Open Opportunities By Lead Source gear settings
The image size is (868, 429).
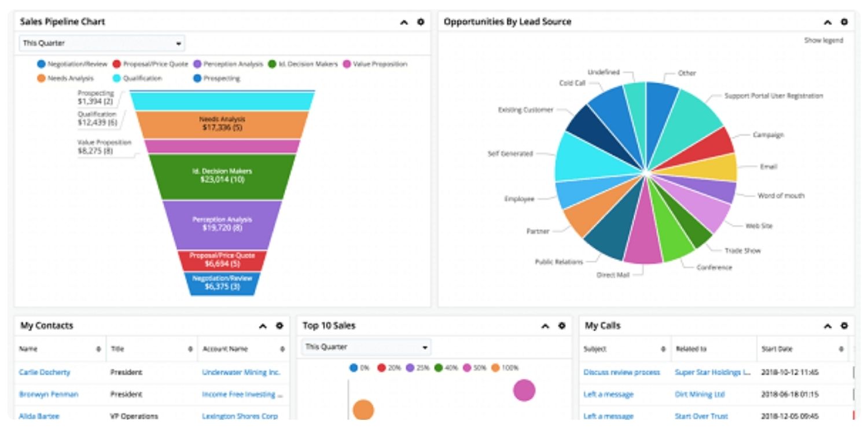point(844,22)
